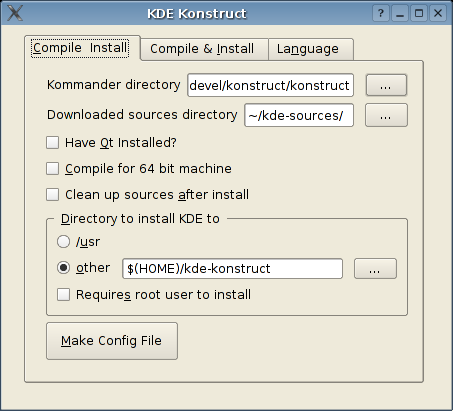Minimize the KDE Konstruct window

point(400,13)
